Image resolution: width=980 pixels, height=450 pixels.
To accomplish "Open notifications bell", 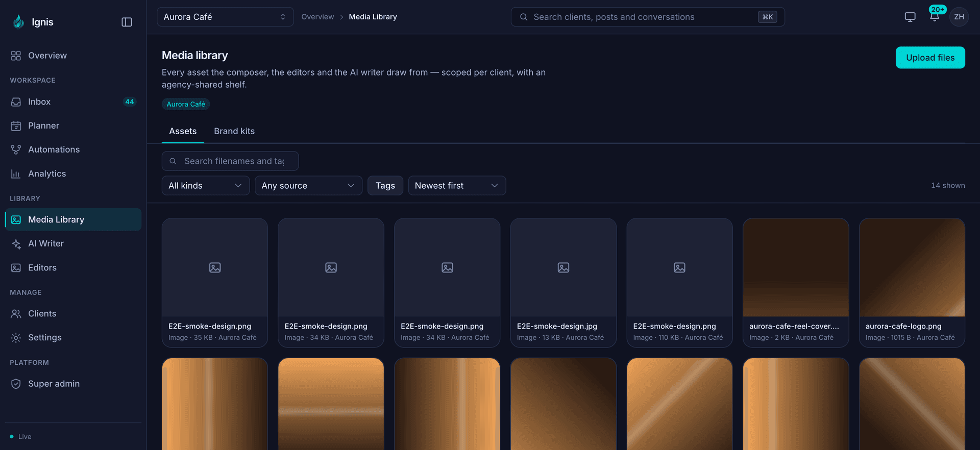I will [x=935, y=17].
